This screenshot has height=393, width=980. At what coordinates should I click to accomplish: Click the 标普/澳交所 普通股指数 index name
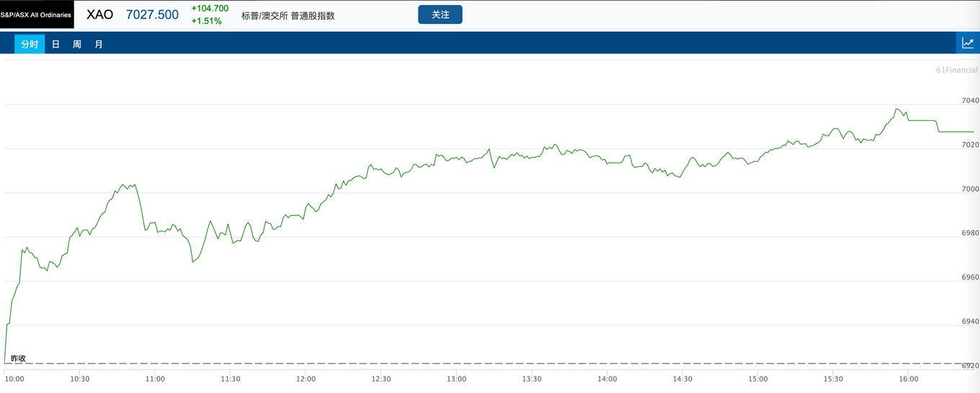point(288,15)
